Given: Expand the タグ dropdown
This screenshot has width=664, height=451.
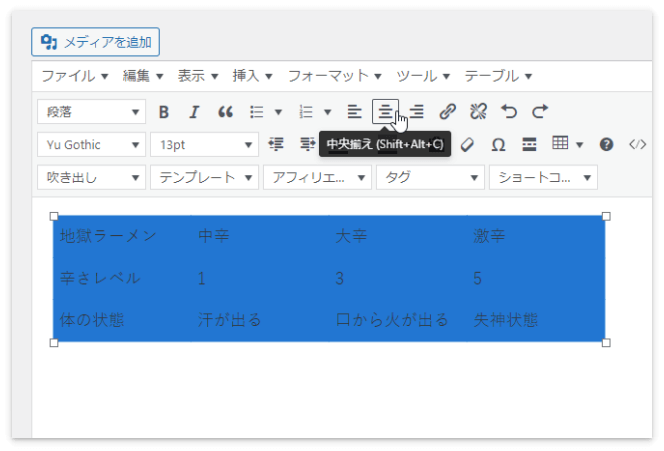Looking at the screenshot, I should (430, 177).
